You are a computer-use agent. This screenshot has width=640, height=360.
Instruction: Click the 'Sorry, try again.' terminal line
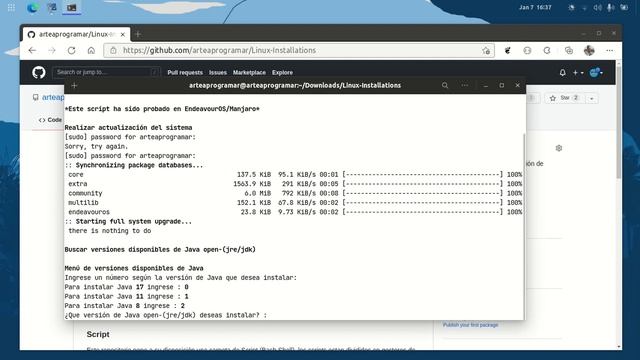[96, 146]
